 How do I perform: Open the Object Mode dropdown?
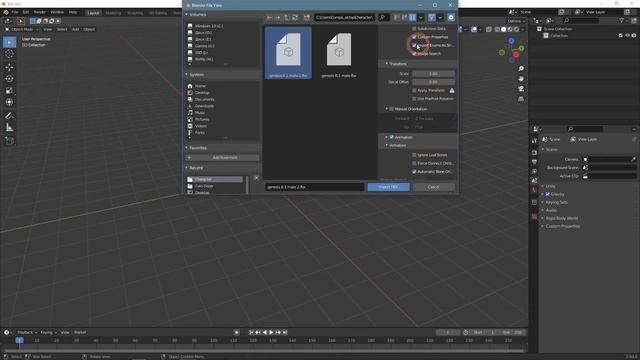click(x=22, y=29)
